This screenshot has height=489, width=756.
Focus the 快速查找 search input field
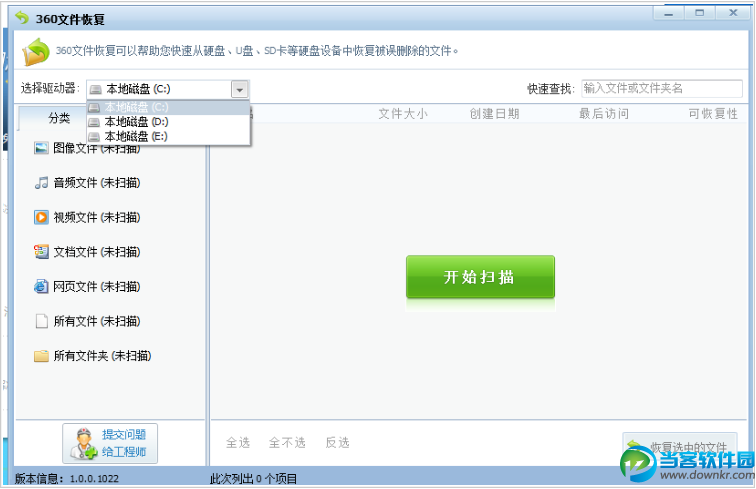[662, 89]
